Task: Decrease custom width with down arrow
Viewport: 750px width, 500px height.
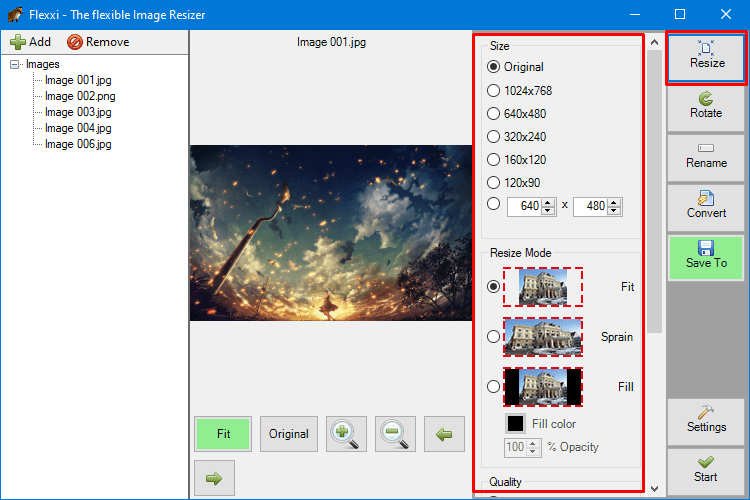Action: click(x=549, y=211)
